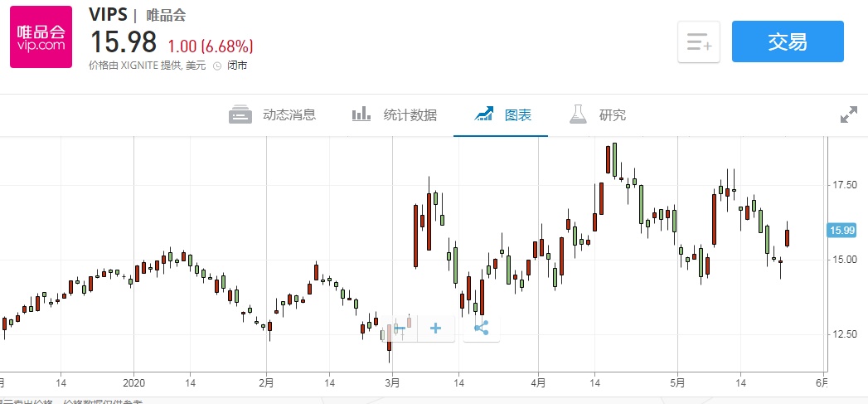868x404 pixels.
Task: Click the 研究 flask icon
Action: [x=578, y=114]
